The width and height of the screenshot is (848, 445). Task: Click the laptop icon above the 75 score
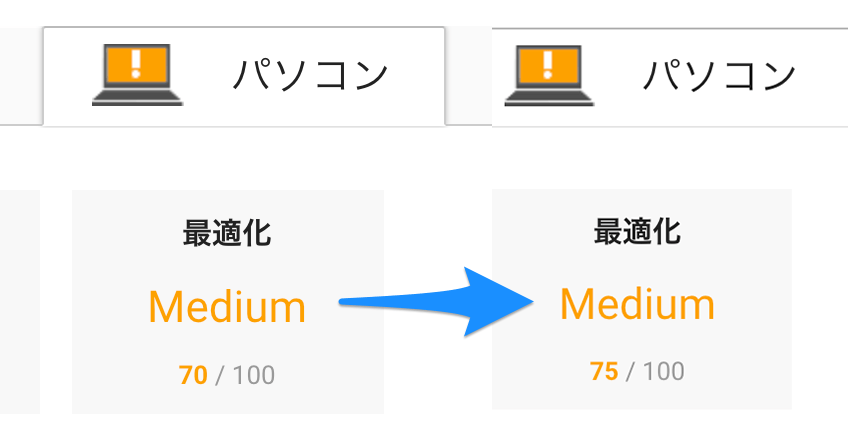549,75
